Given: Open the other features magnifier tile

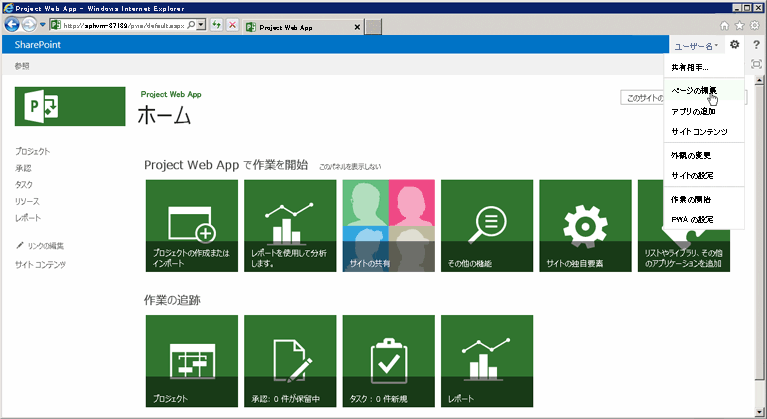Looking at the screenshot, I should coord(487,225).
